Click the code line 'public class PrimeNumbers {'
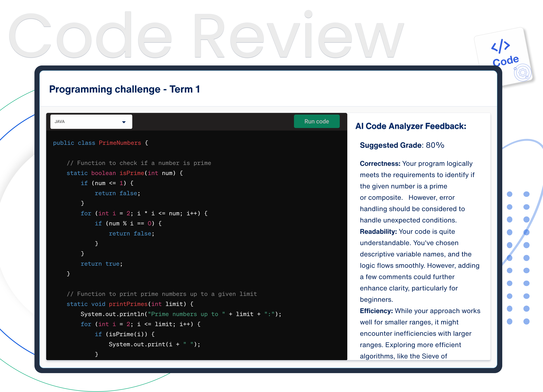 click(101, 143)
